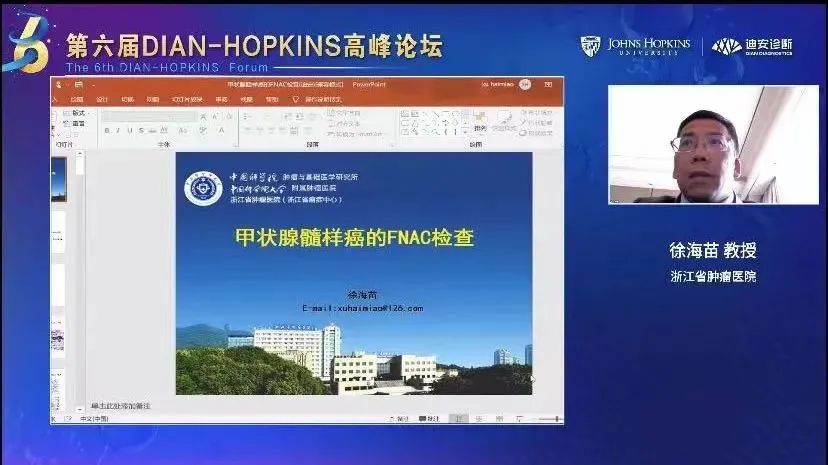Click the increase font size icon

(x=205, y=116)
